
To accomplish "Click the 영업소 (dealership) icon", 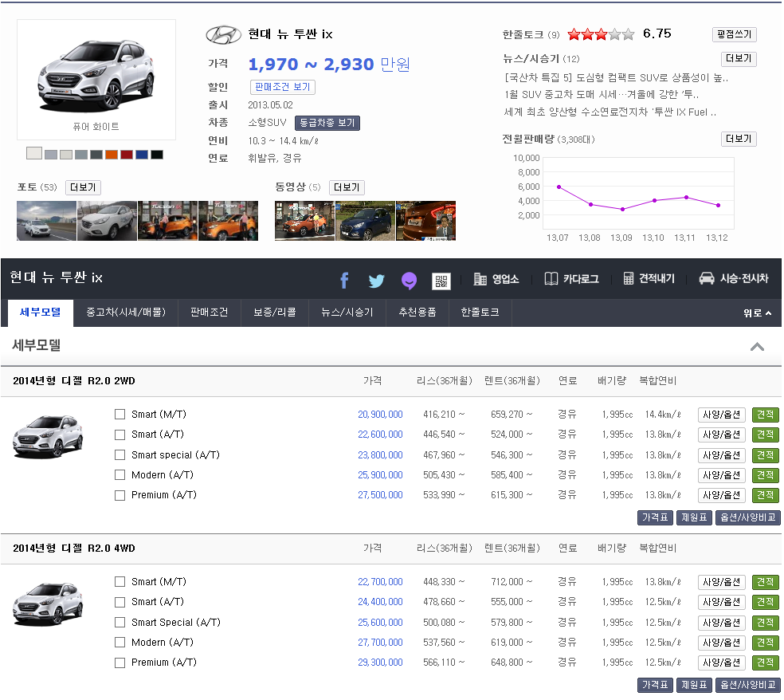I will (x=492, y=281).
